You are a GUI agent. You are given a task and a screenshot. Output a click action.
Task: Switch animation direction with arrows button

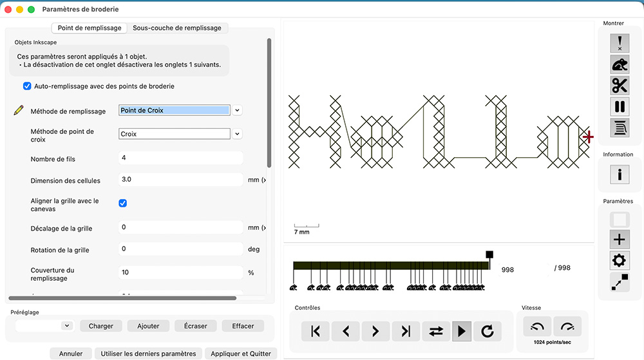click(436, 331)
